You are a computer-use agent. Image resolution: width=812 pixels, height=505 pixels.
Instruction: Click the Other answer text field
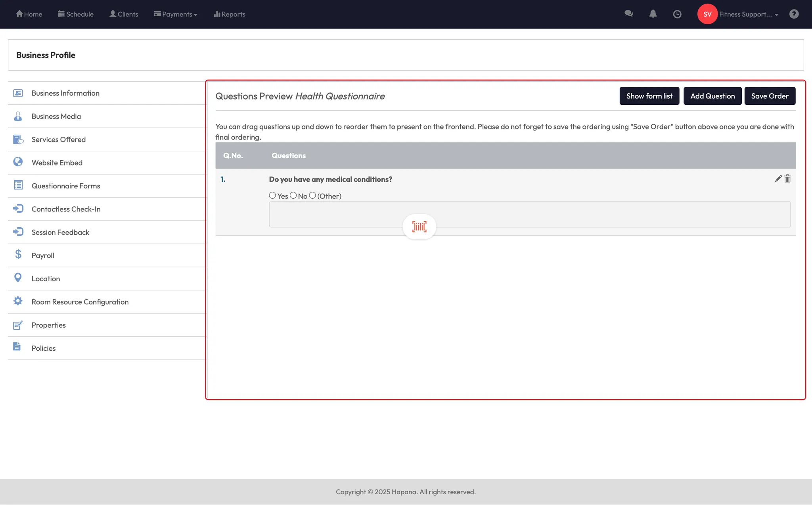(555, 214)
